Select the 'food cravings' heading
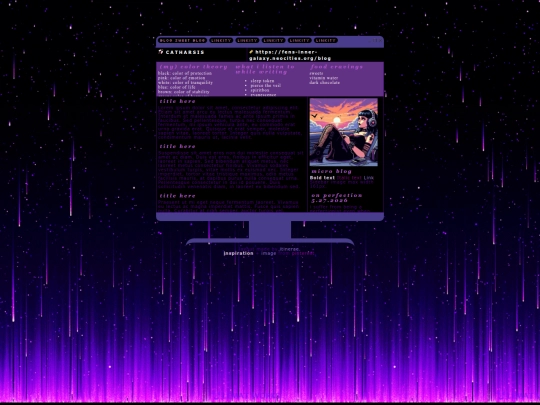 [x=336, y=67]
